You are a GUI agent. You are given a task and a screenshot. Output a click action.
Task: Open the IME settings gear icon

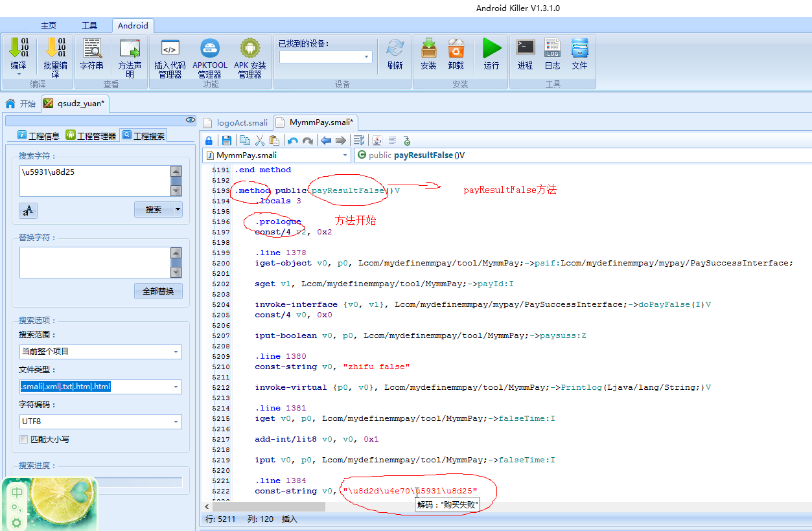click(x=17, y=523)
